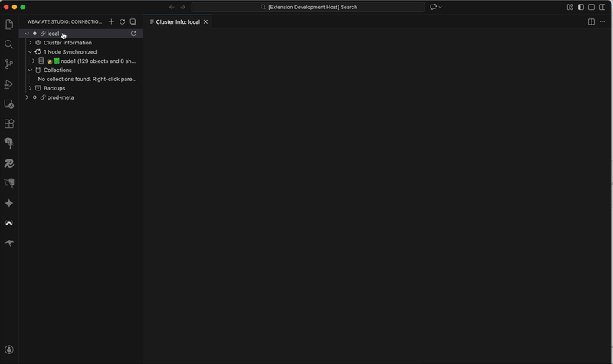This screenshot has height=364, width=613.
Task: Select the Cluster Information label
Action: (x=67, y=43)
